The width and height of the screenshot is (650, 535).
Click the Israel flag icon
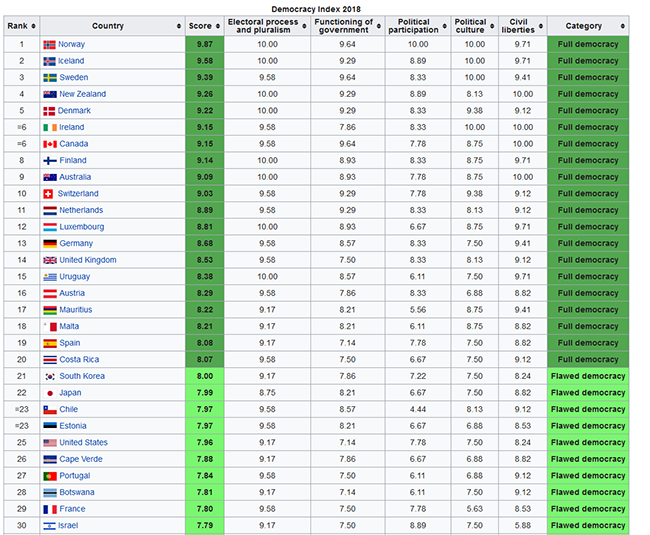coord(49,525)
